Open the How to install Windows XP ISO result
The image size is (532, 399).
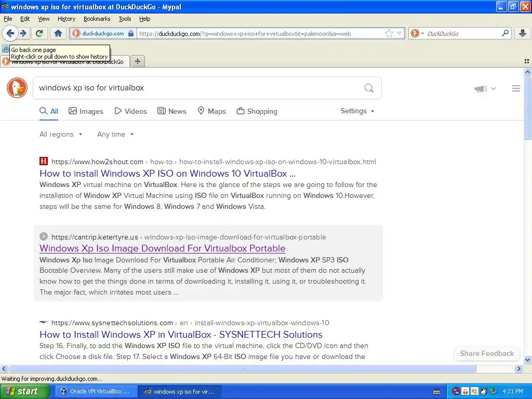[x=168, y=174]
